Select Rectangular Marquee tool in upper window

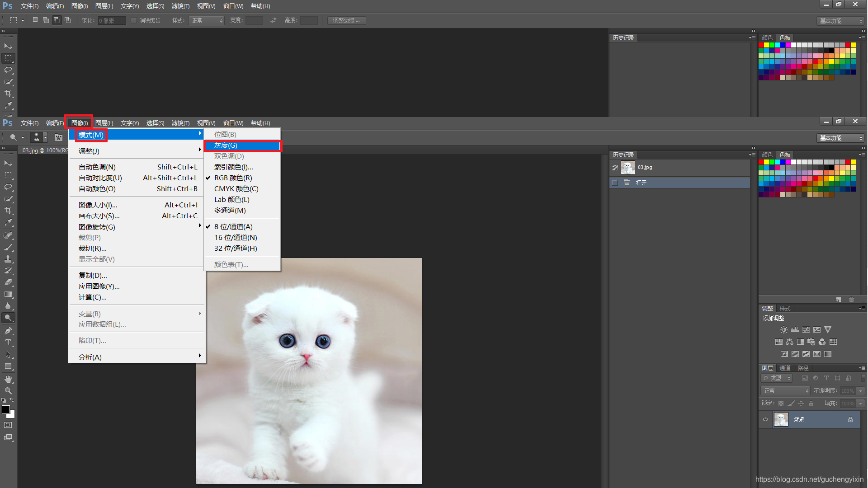[8, 58]
